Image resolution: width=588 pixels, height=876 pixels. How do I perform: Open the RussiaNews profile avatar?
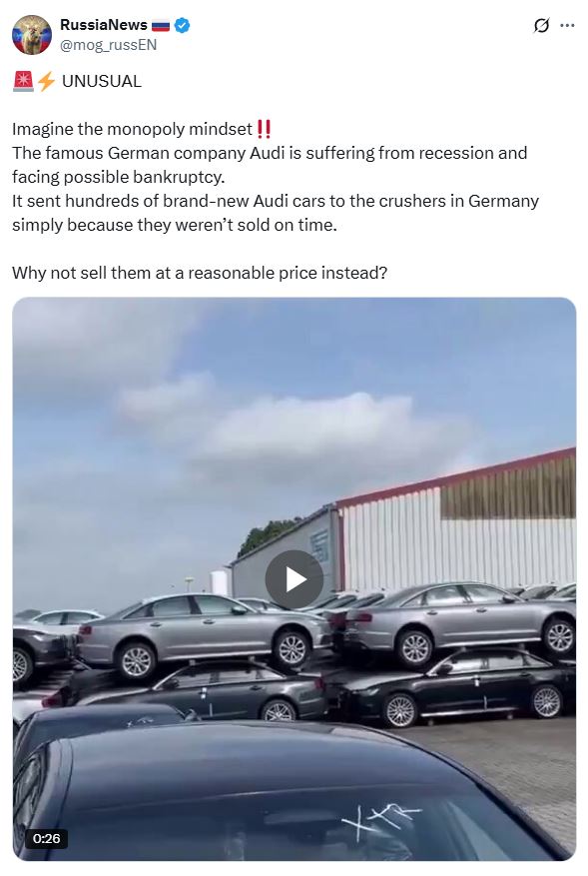pos(32,35)
